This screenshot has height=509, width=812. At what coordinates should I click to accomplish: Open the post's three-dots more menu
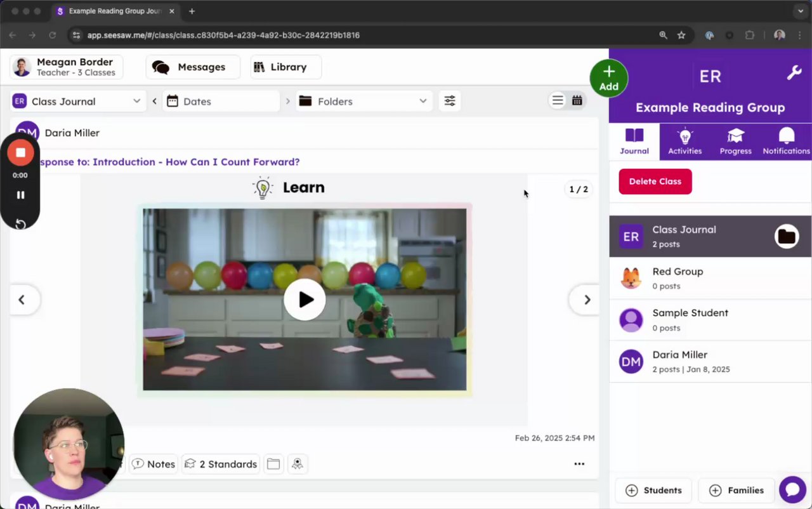(x=579, y=464)
